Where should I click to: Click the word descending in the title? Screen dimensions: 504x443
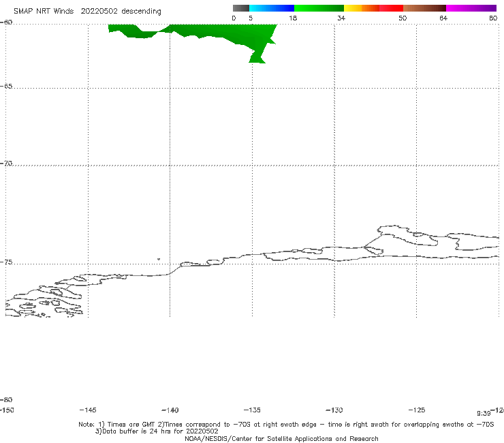coord(142,12)
